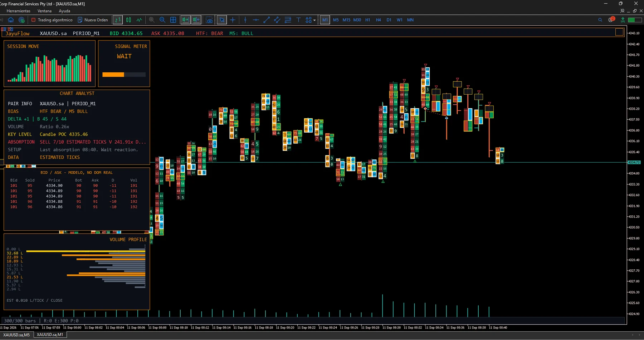Set the chart timeframe to H1

(367, 20)
